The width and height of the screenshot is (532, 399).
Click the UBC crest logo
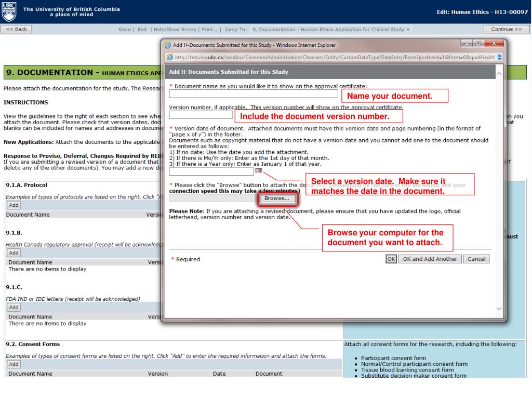pyautogui.click(x=9, y=11)
